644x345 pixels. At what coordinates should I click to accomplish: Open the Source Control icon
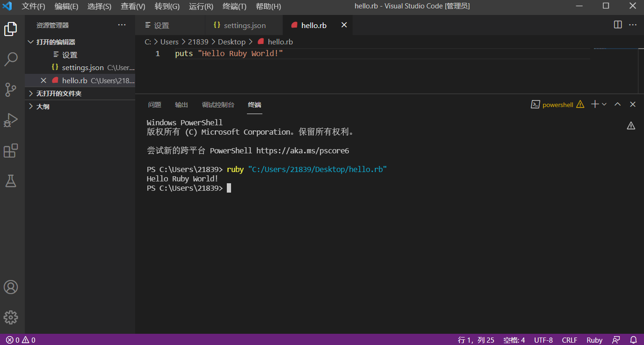point(11,90)
